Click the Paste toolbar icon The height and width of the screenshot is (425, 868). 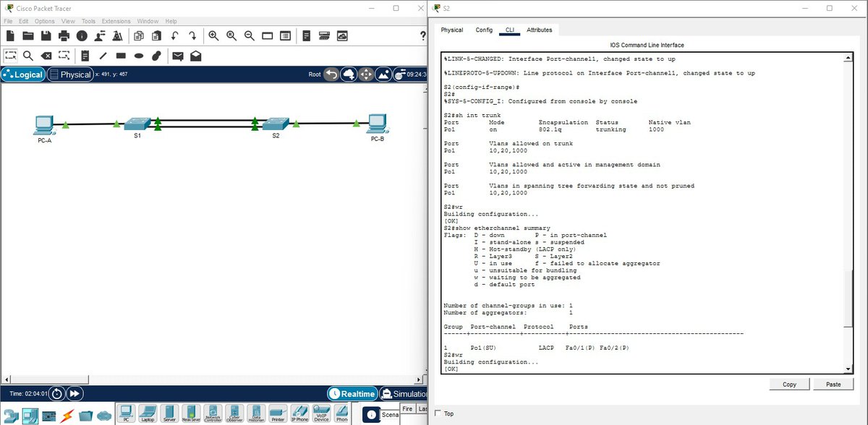click(157, 35)
